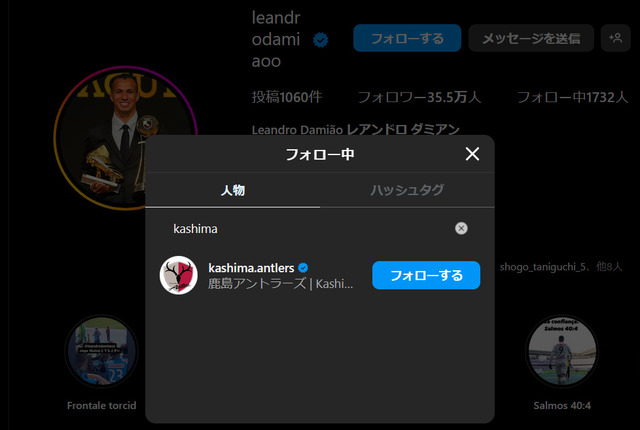
Task: Open the kashima.antlers username link
Action: click(251, 268)
